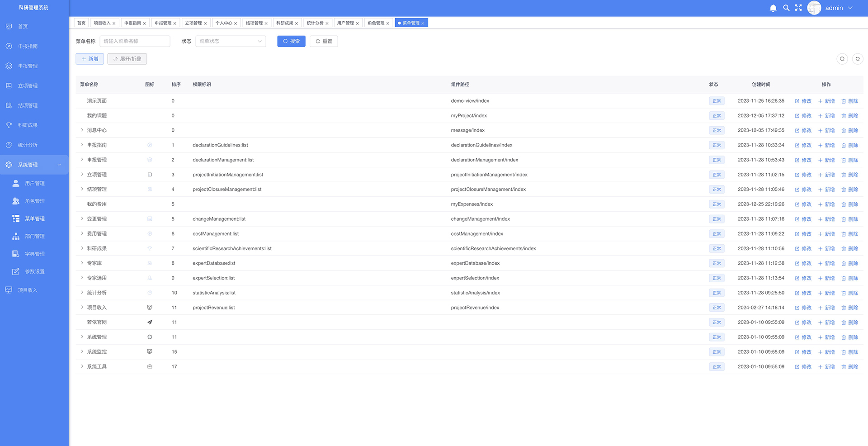
Task: Toggle the 展开/折叠 button
Action: (127, 59)
